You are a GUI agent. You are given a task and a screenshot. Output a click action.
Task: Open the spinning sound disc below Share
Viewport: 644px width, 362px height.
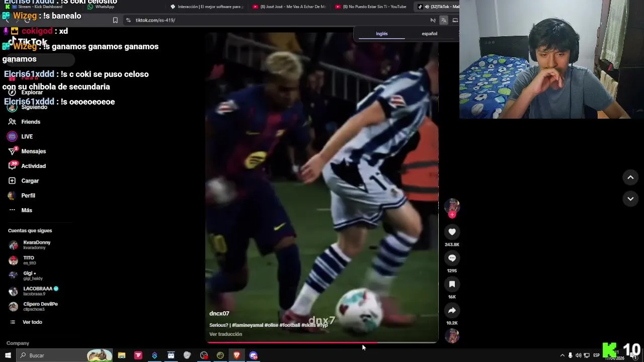click(x=452, y=335)
